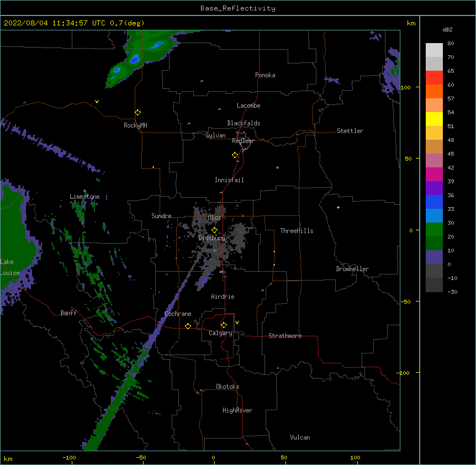
Task: Click the -100 km tick on bottom axis
Action: point(69,457)
